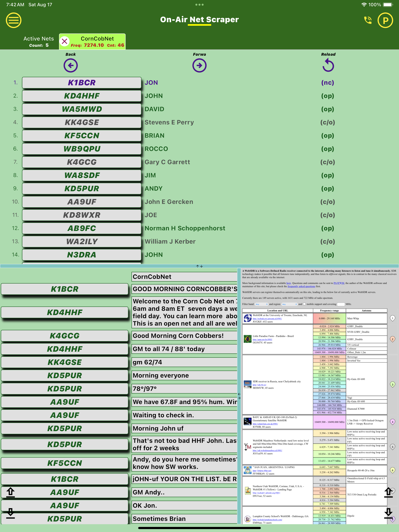Open the University of Twente WebSDR URL
399x532 pixels.
pyautogui.click(x=267, y=318)
